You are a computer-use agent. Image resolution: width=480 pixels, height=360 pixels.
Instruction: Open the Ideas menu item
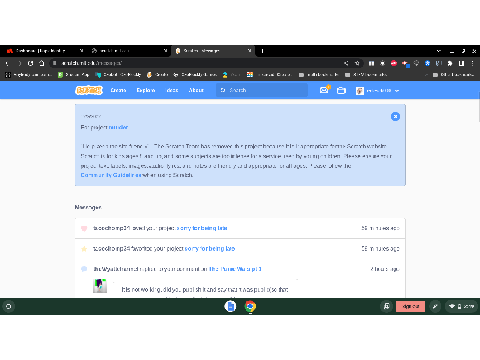point(172,90)
